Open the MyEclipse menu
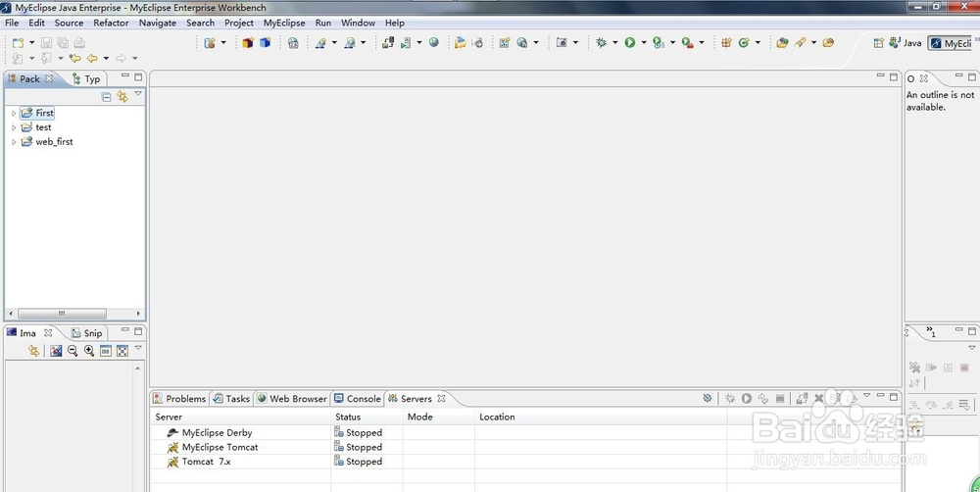The image size is (980, 492). coord(284,23)
